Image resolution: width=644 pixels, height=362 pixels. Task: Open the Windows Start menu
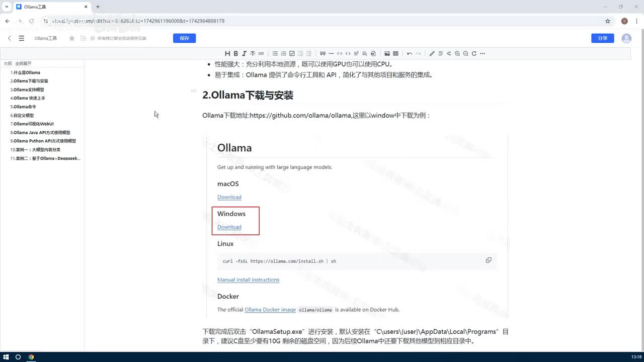pyautogui.click(x=7, y=357)
